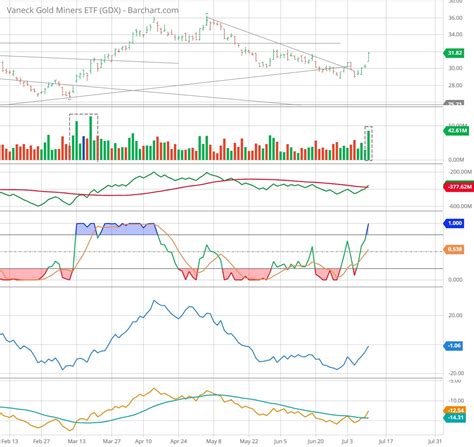This screenshot has height=447, width=474.
Task: Select the red -377.62M indicator tag
Action: 458,187
